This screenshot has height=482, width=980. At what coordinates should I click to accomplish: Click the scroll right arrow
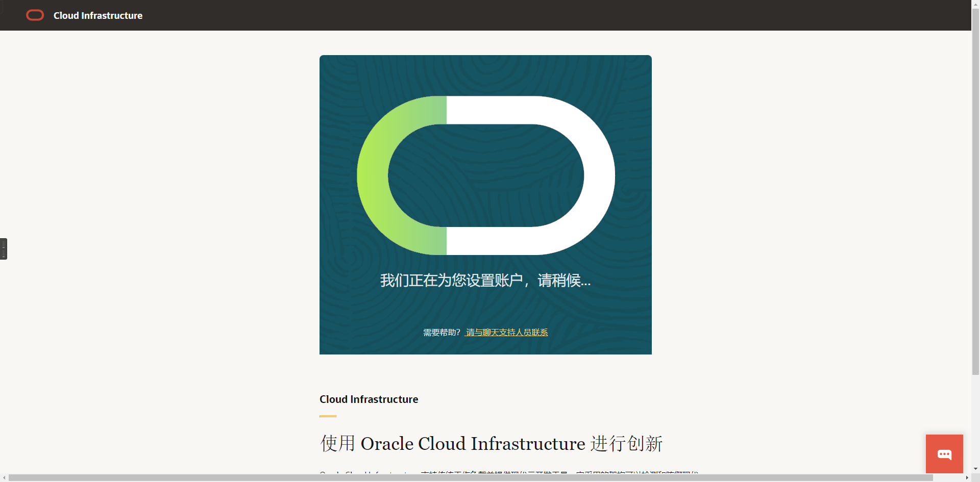tap(967, 478)
